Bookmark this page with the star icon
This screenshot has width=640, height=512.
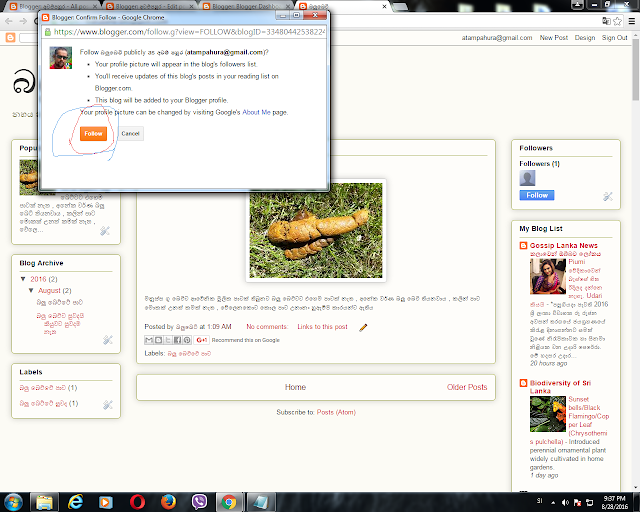pyautogui.click(x=618, y=21)
